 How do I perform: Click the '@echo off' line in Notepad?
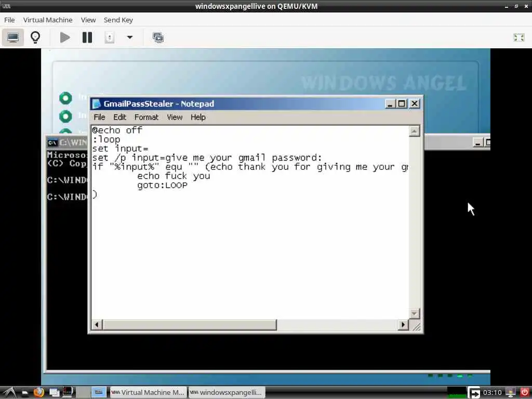click(117, 130)
